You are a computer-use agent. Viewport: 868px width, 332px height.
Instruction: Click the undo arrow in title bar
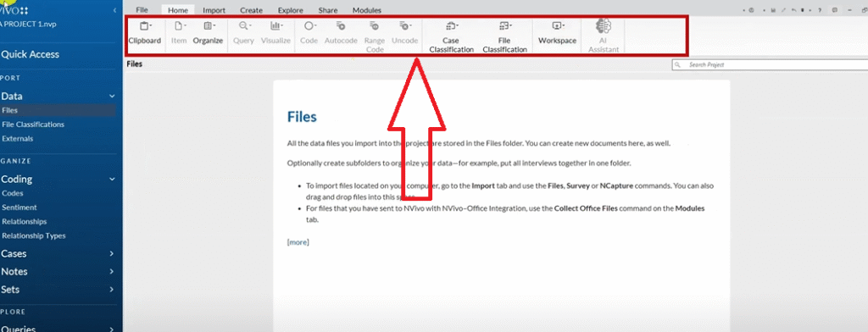(793, 10)
